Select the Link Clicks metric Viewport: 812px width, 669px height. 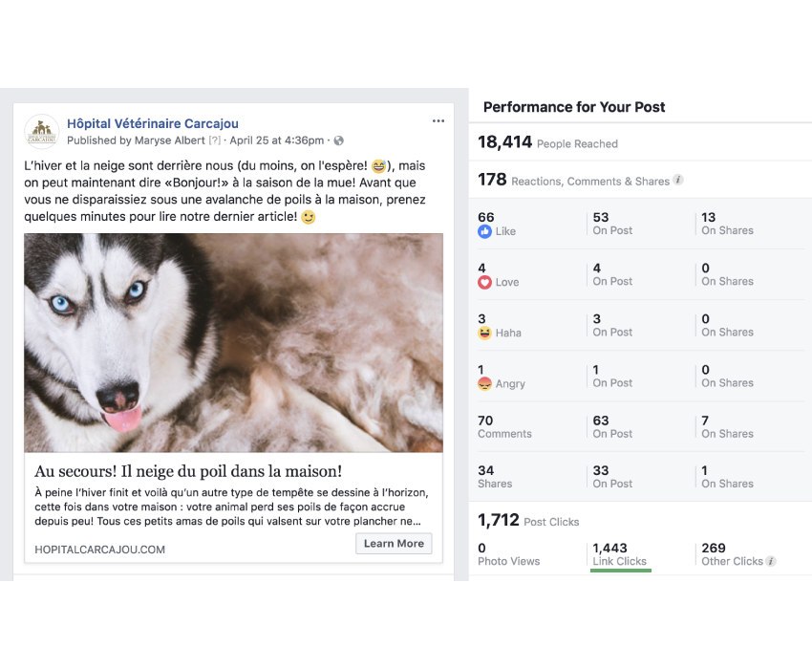(620, 554)
